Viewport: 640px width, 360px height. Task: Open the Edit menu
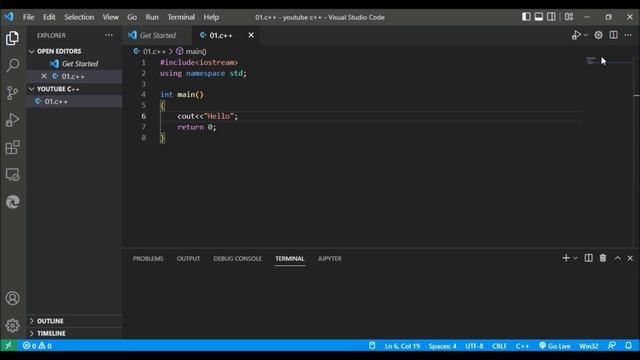(x=49, y=17)
